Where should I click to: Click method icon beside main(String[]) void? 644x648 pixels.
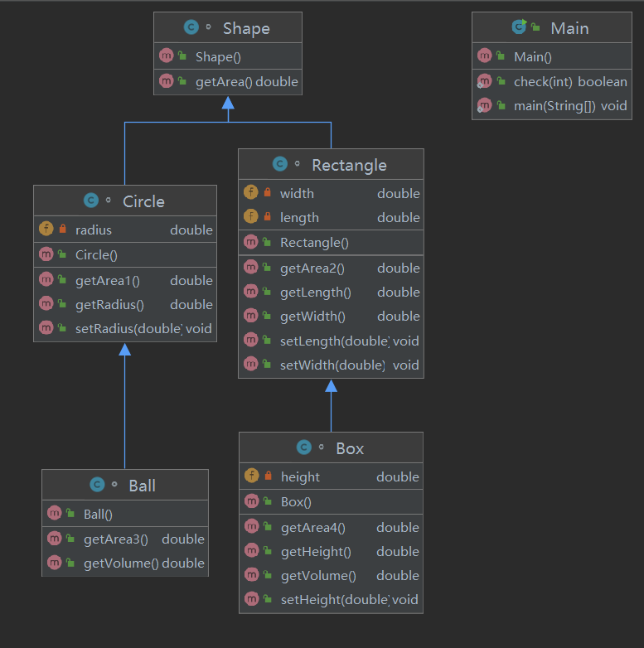point(484,105)
